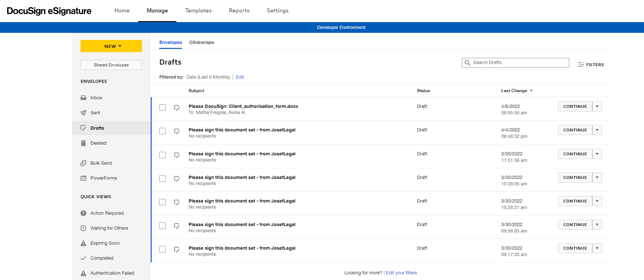Open the Manage tab

pyautogui.click(x=157, y=11)
